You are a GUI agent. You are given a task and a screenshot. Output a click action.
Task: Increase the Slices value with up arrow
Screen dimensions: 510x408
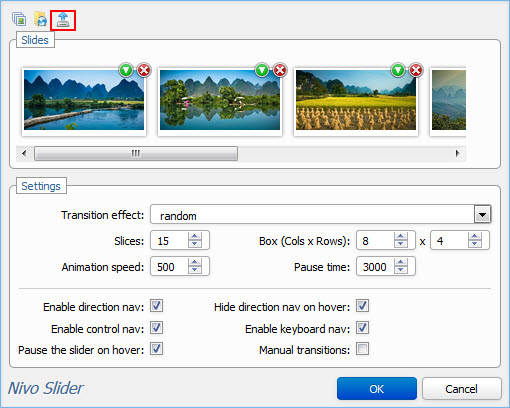(x=195, y=236)
